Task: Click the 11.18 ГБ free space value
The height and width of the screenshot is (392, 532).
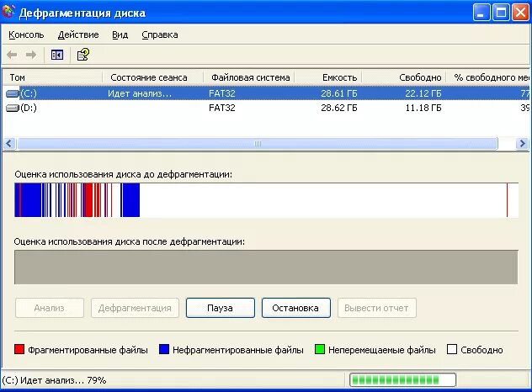Action: point(423,108)
